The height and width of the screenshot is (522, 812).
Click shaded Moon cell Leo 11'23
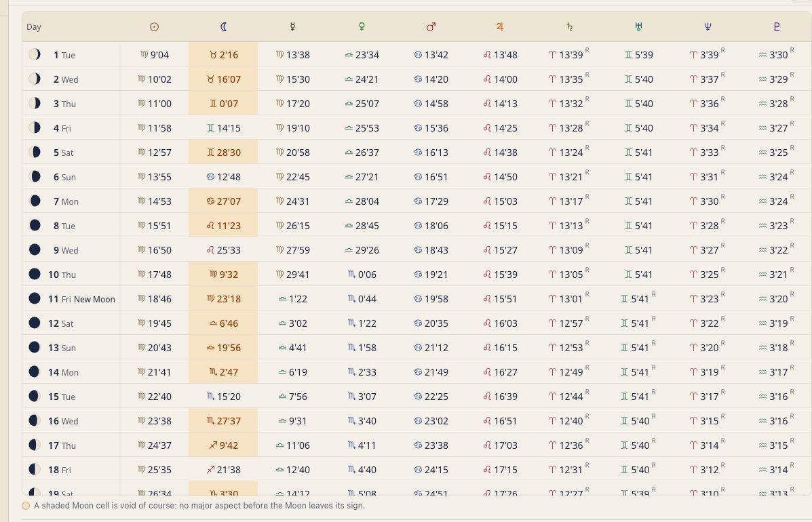point(223,226)
